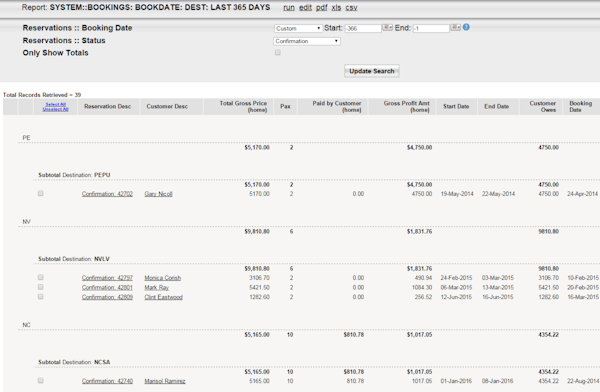This screenshot has width=600, height=392.
Task: Open the Confirmation status dropdown
Action: (307, 41)
